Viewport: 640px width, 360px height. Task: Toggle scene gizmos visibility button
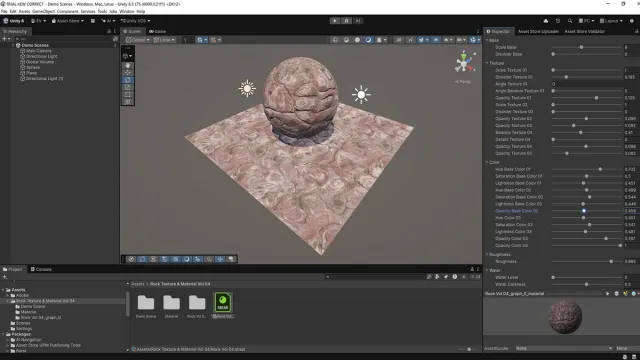tap(473, 40)
